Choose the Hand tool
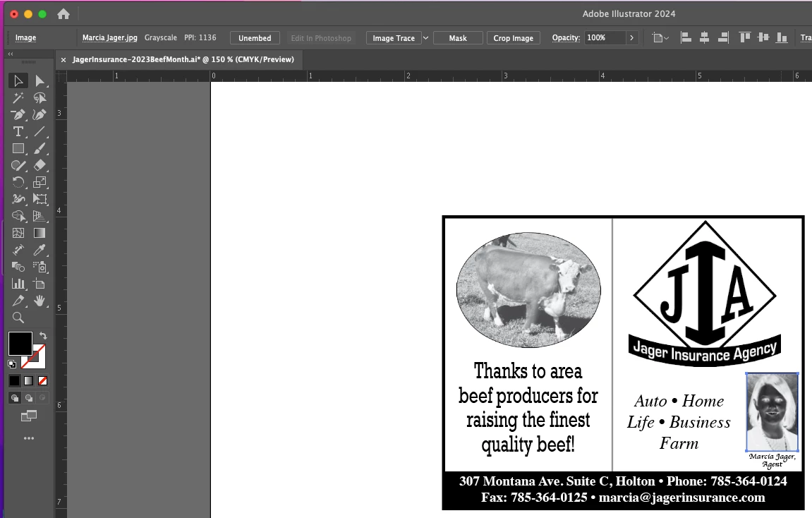This screenshot has height=518, width=812. tap(40, 301)
